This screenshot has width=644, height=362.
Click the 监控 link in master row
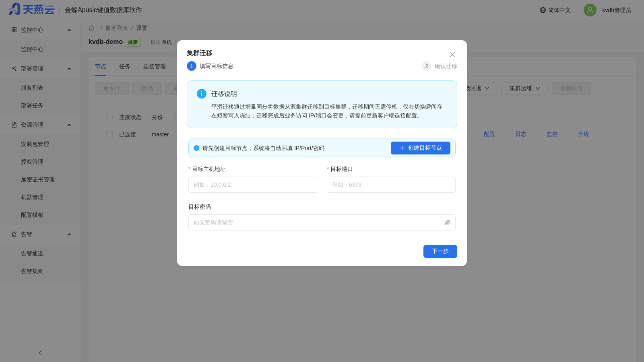coord(552,134)
